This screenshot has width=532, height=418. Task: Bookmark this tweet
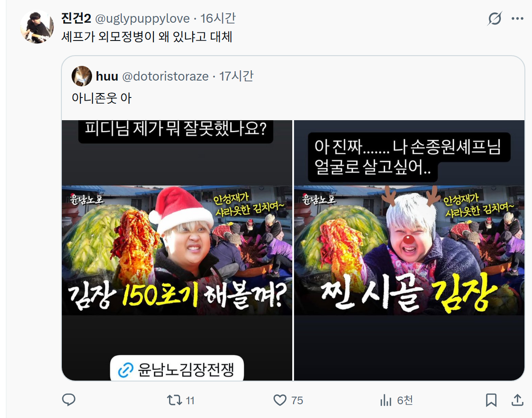pos(491,400)
